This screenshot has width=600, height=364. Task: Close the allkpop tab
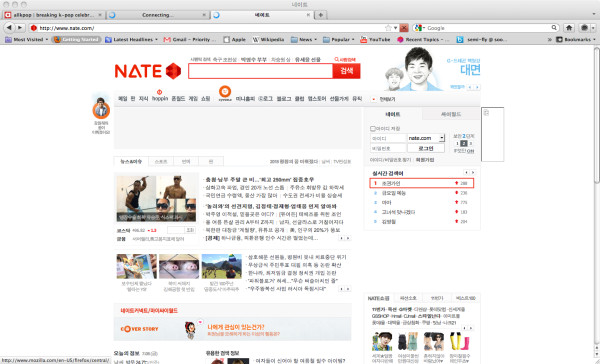[100, 15]
